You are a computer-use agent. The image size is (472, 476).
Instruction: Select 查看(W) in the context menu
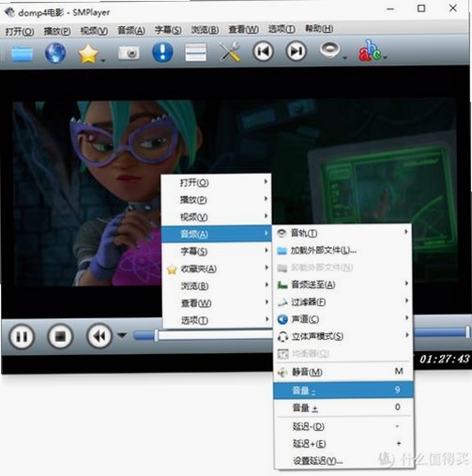click(x=216, y=303)
